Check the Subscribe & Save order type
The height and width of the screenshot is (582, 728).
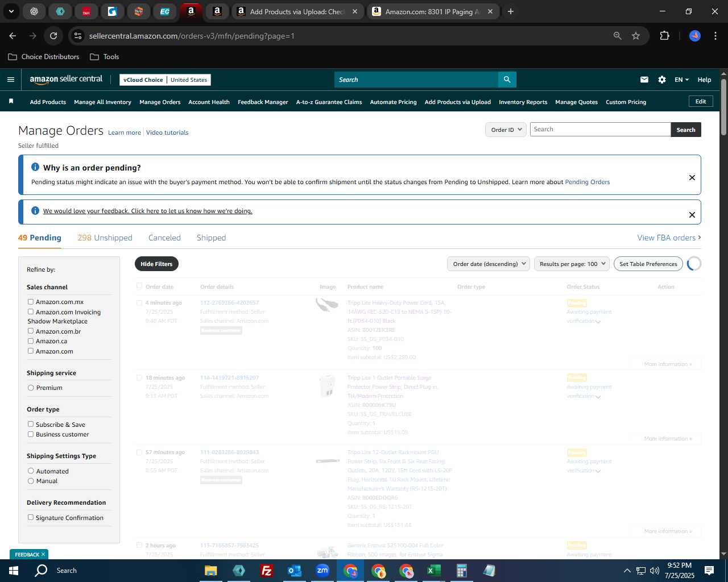click(31, 424)
